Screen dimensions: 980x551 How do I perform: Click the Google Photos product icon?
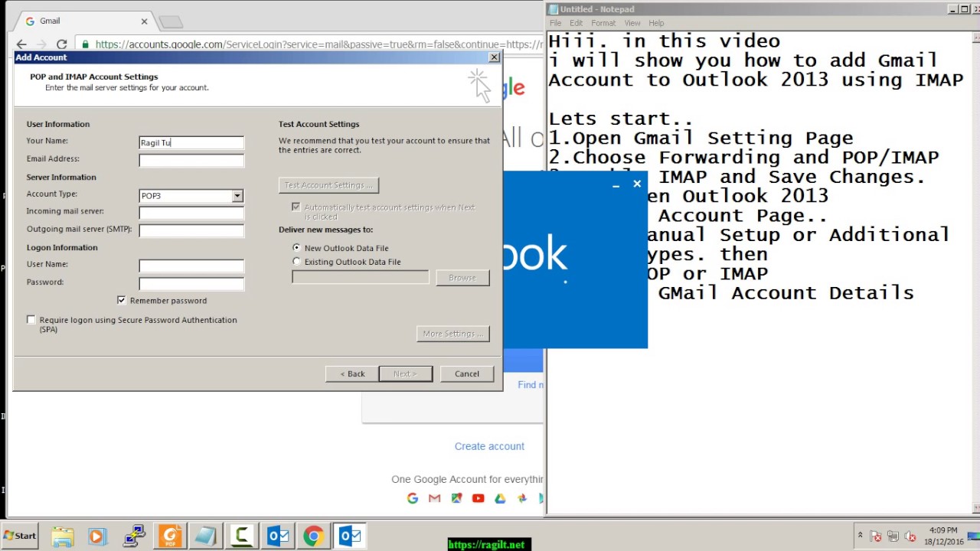pos(522,498)
